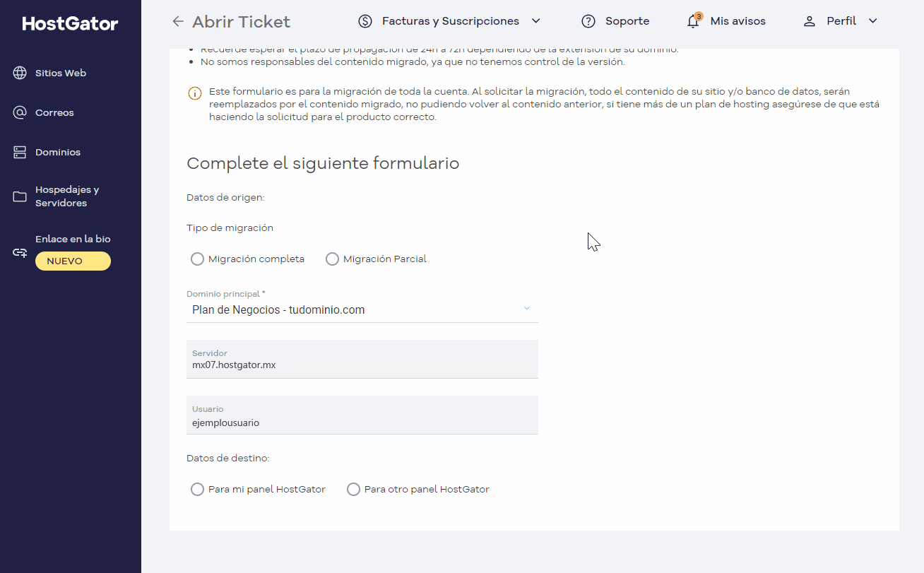The image size is (924, 573).
Task: Click the folder icon for Hospedajes y Servidores
Action: (x=20, y=196)
